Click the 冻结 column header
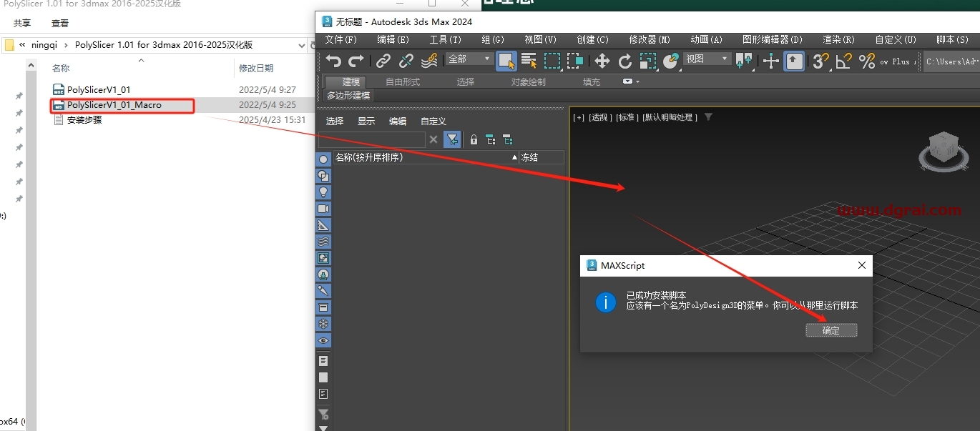 (x=542, y=157)
